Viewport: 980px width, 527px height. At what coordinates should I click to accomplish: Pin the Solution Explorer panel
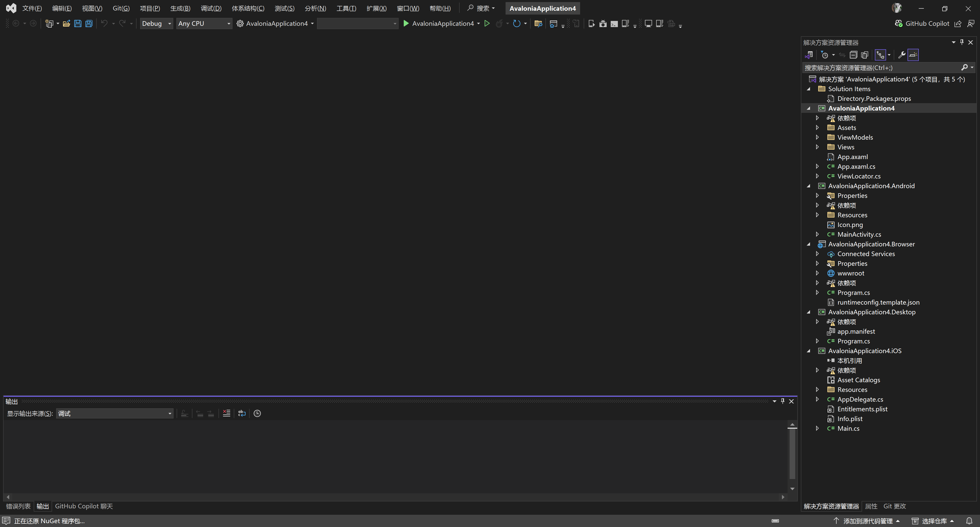[x=962, y=42]
